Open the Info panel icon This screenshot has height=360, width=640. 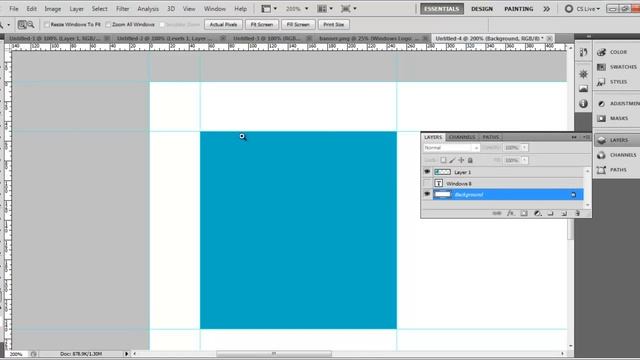click(x=583, y=104)
